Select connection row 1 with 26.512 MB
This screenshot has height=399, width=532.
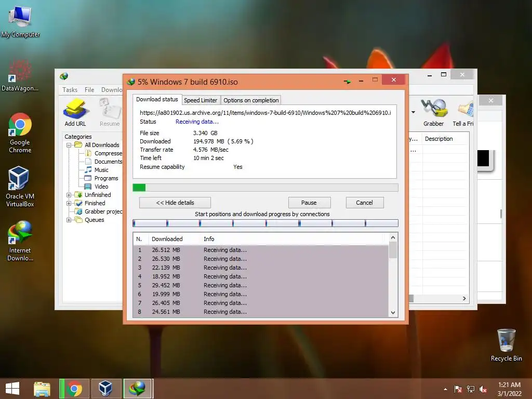pyautogui.click(x=261, y=250)
